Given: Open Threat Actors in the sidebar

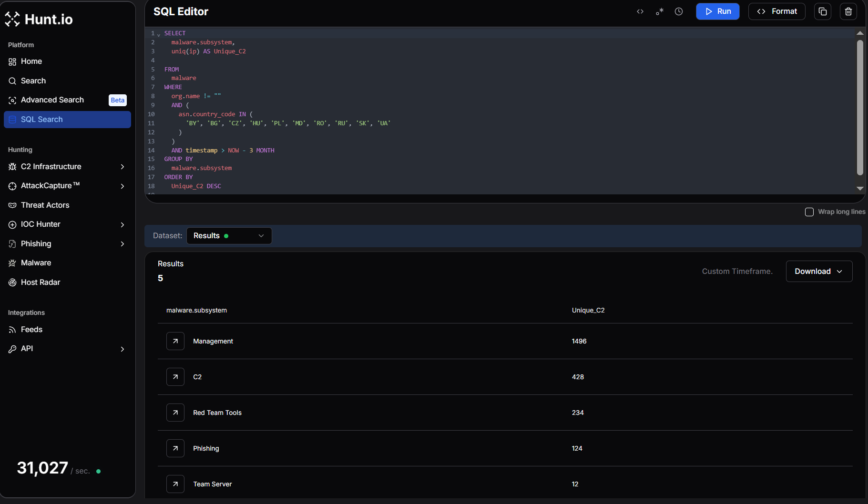Looking at the screenshot, I should pos(67,205).
